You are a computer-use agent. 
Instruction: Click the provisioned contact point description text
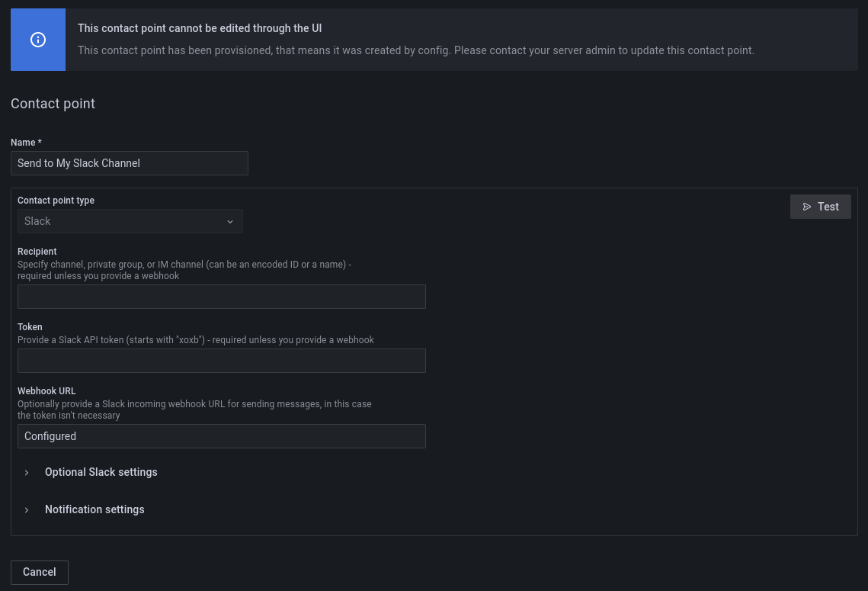(x=415, y=50)
